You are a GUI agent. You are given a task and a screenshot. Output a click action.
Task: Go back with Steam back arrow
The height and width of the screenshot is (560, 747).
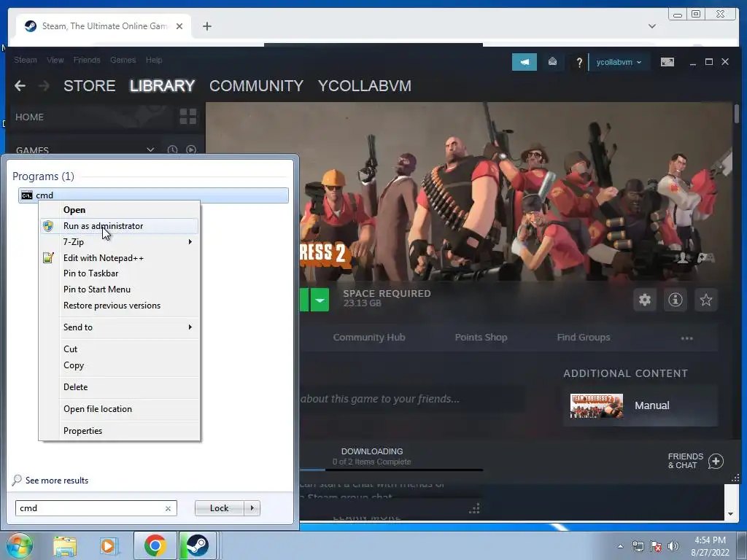[20, 86]
